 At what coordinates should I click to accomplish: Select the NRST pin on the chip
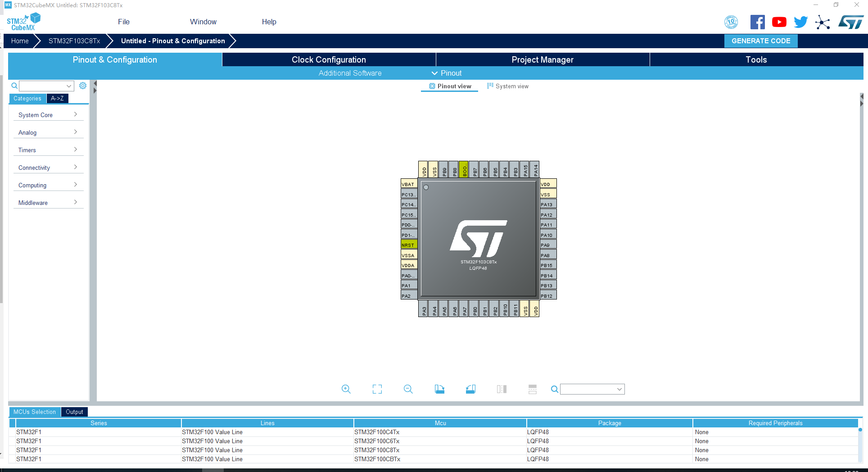point(408,245)
